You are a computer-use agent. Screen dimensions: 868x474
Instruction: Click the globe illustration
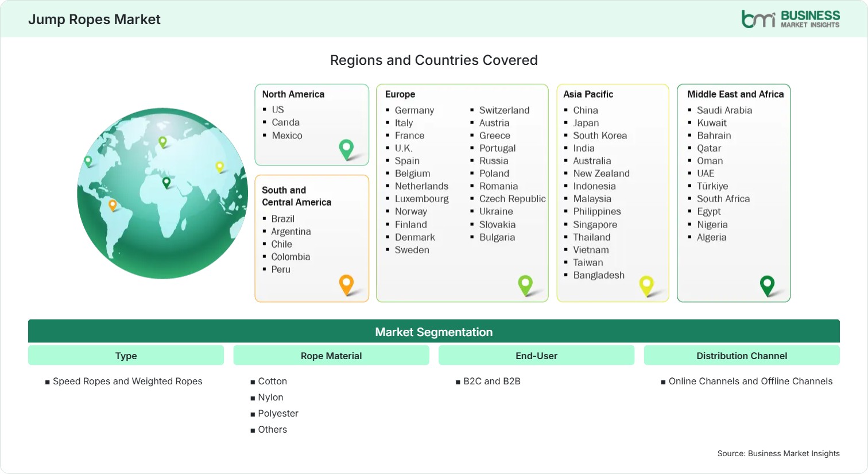[x=162, y=194]
